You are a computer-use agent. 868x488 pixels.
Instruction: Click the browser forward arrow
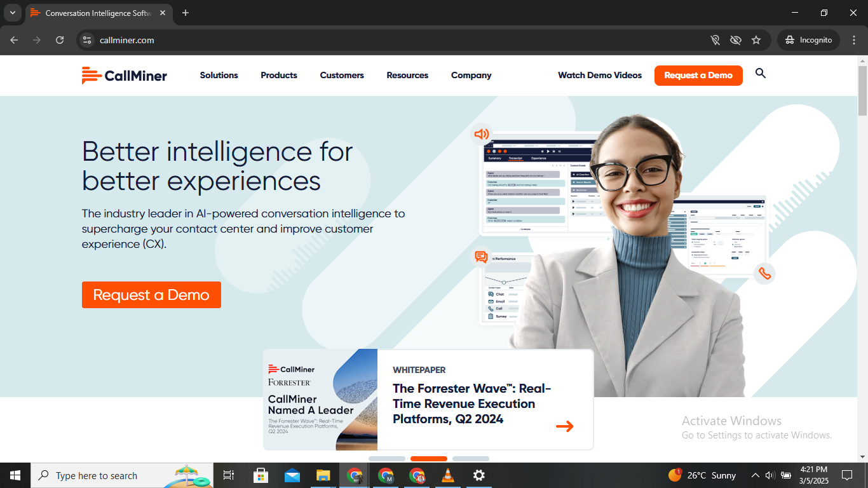tap(37, 40)
